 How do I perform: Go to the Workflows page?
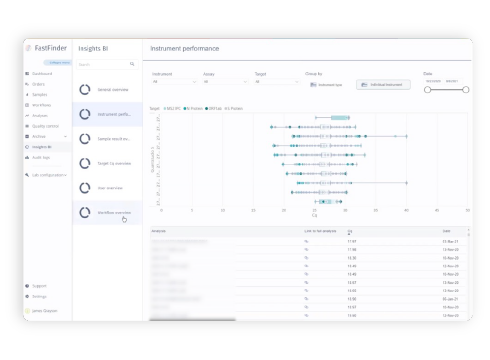tap(41, 105)
